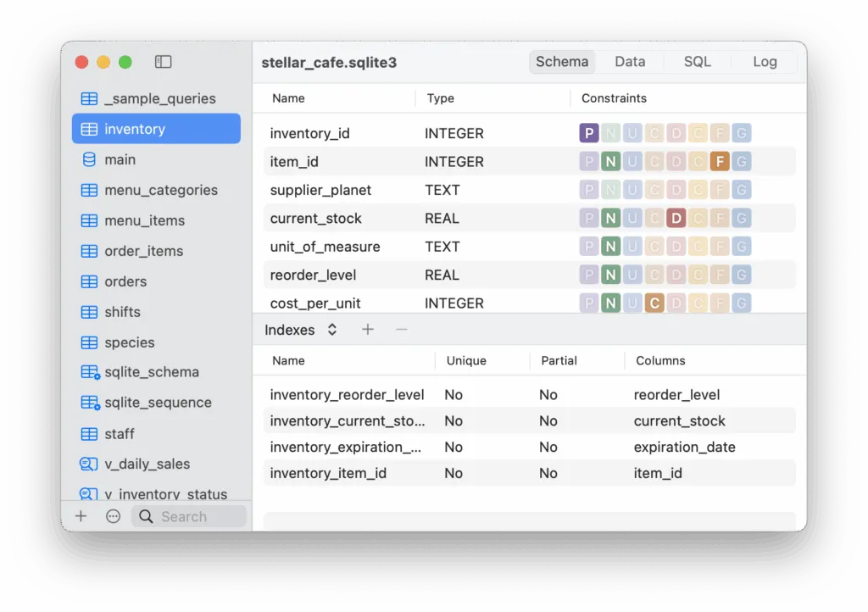The height and width of the screenshot is (612, 868).
Task: Toggle Default badge on current_stock row
Action: coord(676,219)
